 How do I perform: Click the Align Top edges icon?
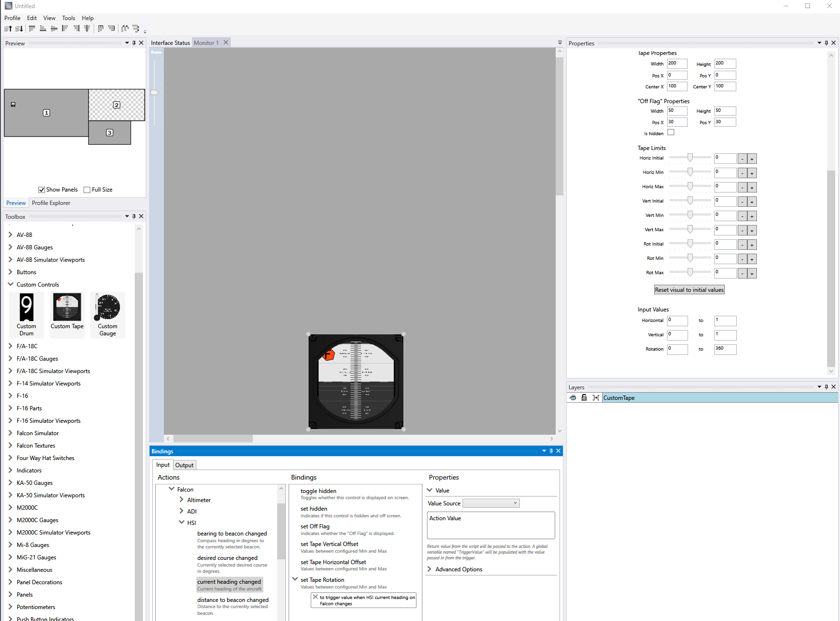(32, 29)
